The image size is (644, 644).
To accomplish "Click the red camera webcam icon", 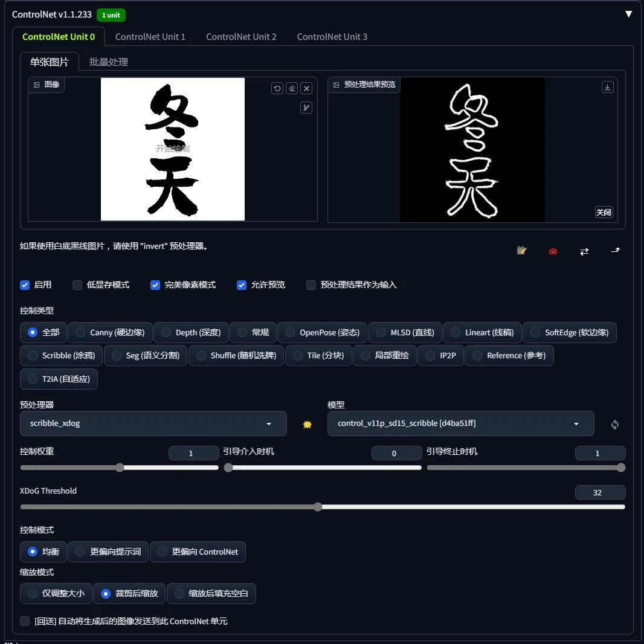I will [553, 251].
